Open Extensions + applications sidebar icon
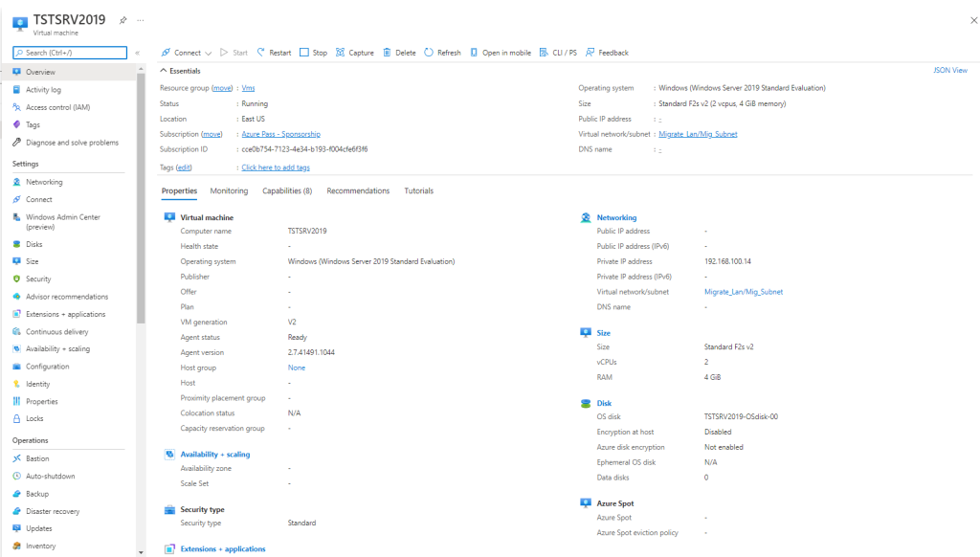This screenshot has width=980, height=557. [x=17, y=314]
